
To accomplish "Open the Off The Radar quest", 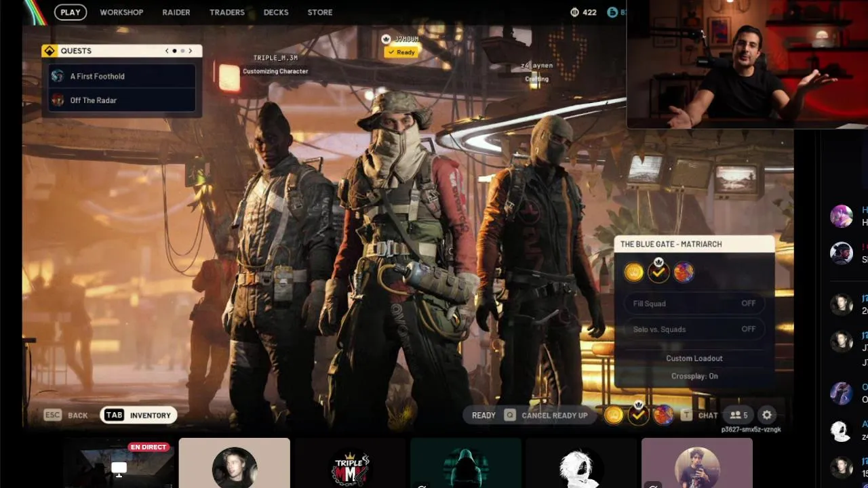I will click(x=122, y=100).
